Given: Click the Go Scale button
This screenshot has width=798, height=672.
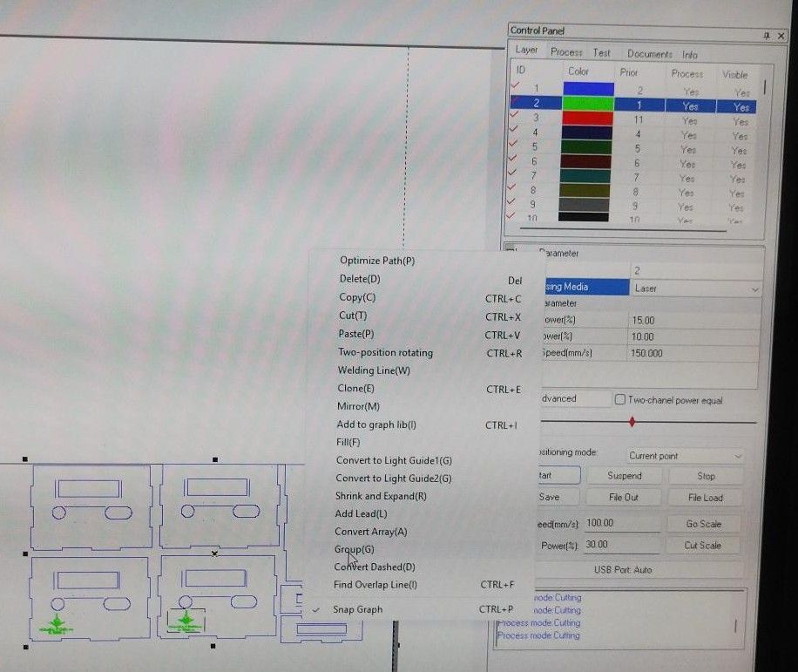Looking at the screenshot, I should [x=703, y=524].
